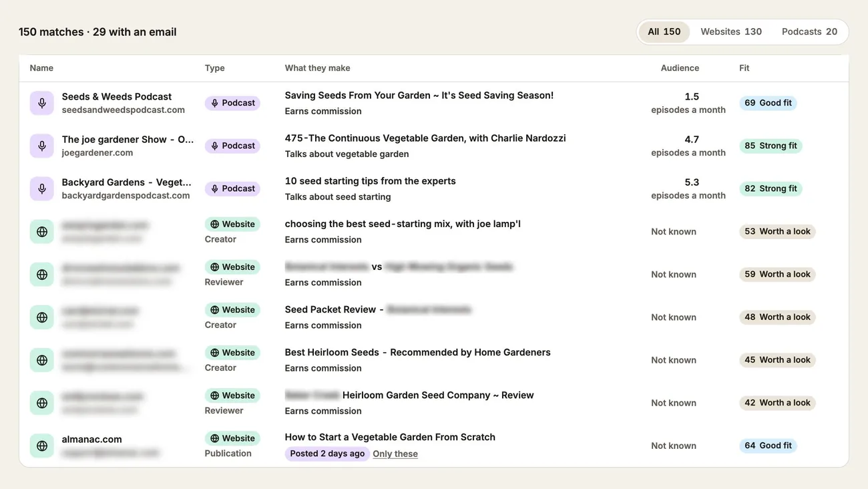The height and width of the screenshot is (489, 868).
Task: Click the "What they make" column header
Action: pyautogui.click(x=317, y=68)
